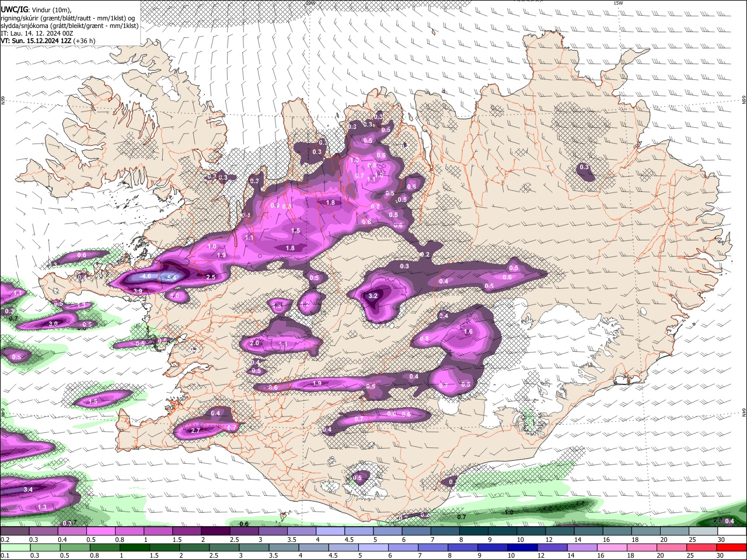Click the 15W longitude label at top
Viewport: 747px width, 560px height.
pos(619,3)
